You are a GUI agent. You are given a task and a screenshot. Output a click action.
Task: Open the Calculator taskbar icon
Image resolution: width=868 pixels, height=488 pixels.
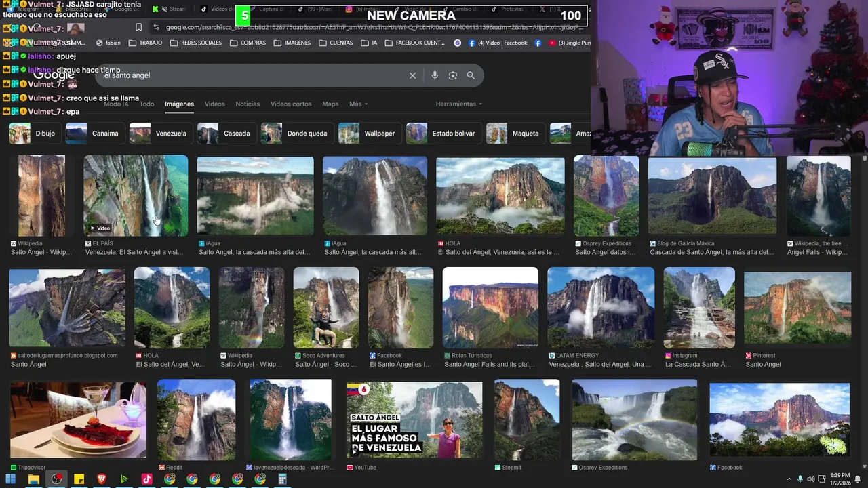point(283,479)
